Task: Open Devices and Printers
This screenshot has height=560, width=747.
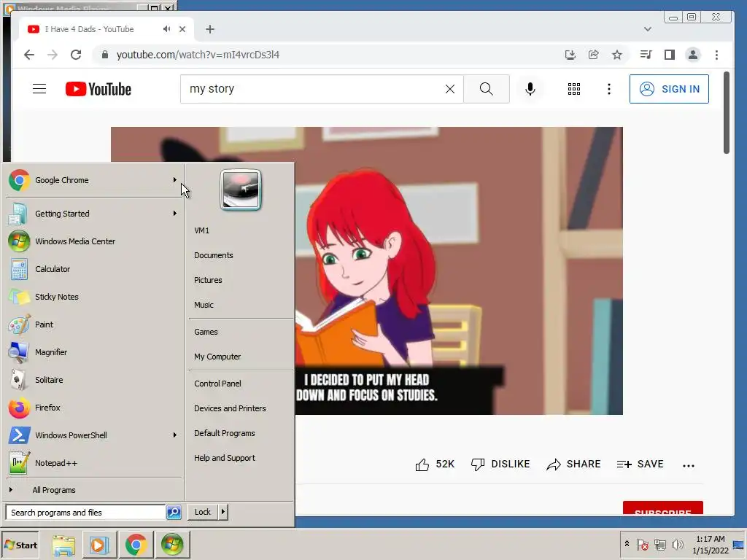Action: pyautogui.click(x=230, y=408)
